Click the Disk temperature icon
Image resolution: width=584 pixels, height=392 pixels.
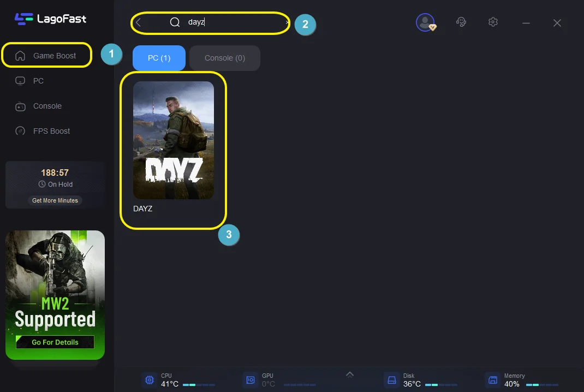(391, 380)
